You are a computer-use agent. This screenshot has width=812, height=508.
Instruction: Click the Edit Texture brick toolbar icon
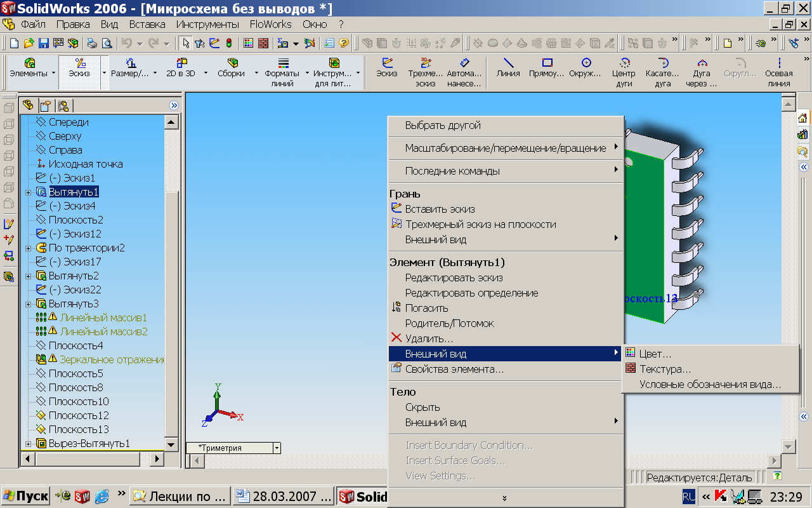[x=263, y=43]
